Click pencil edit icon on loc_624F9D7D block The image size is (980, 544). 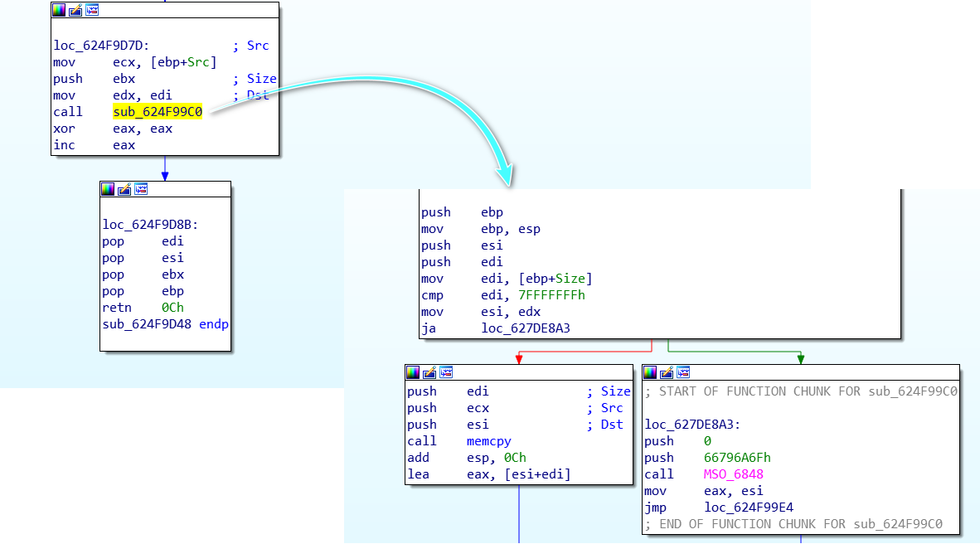click(x=75, y=10)
